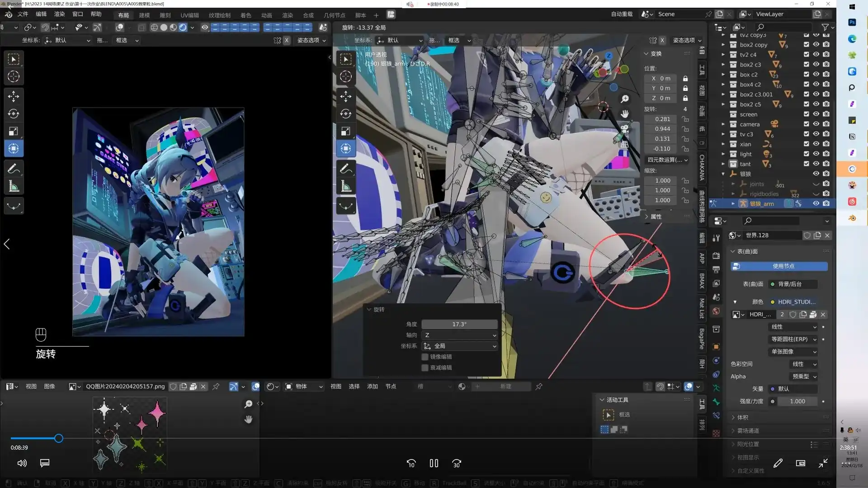Image resolution: width=868 pixels, height=488 pixels.
Task: Hide the camera object in outliner
Action: click(816, 124)
